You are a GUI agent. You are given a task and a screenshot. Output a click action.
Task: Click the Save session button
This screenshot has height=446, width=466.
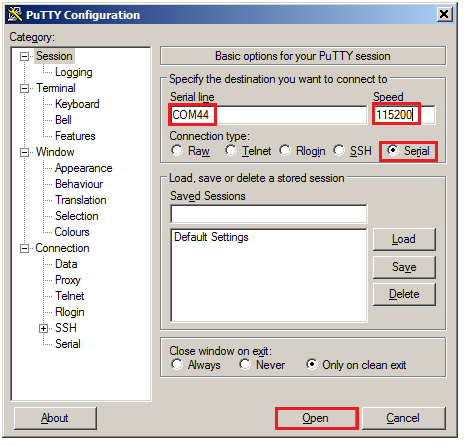[x=404, y=267]
